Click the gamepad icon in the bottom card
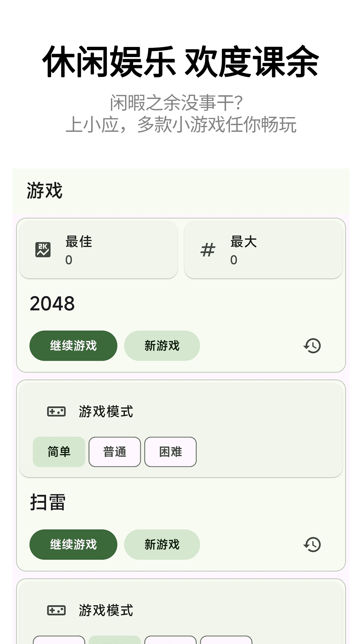The height and width of the screenshot is (644, 362). pos(56,610)
